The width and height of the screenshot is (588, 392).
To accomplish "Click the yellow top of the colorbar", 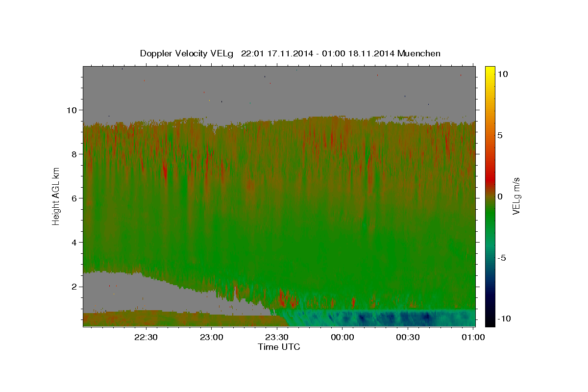I will coord(490,71).
